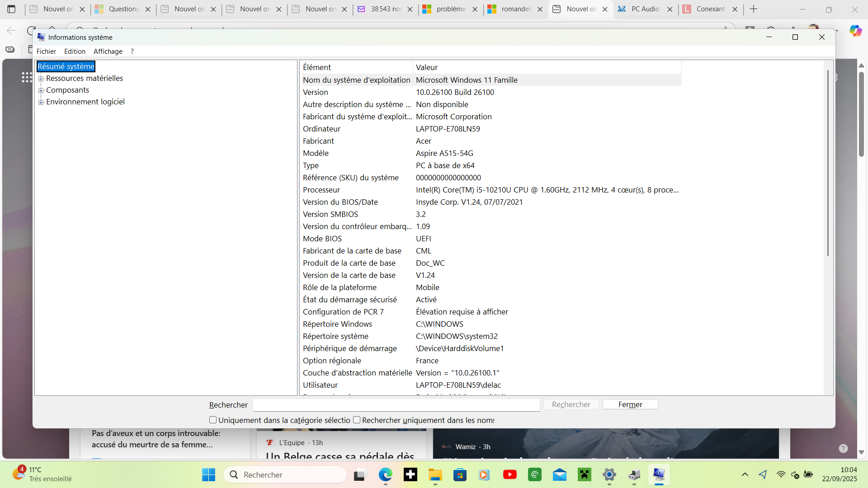Switch to the PC Audio browser tab

pyautogui.click(x=645, y=9)
